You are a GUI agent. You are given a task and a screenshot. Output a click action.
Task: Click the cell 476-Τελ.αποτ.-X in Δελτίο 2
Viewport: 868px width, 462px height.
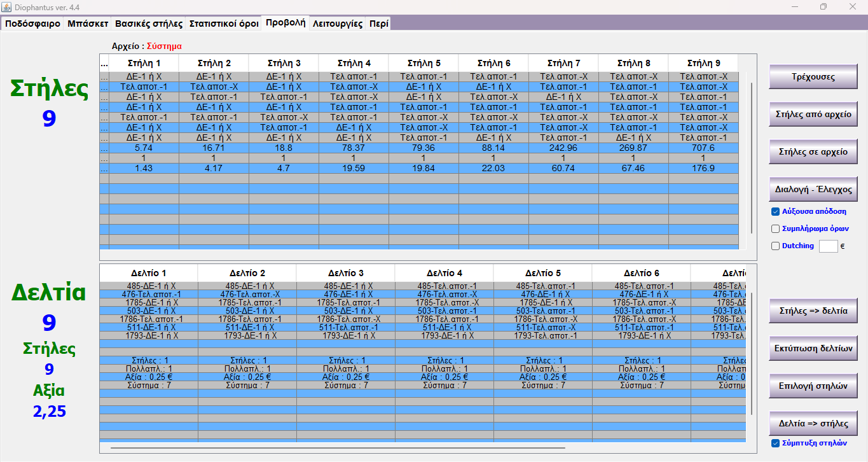[x=247, y=294]
